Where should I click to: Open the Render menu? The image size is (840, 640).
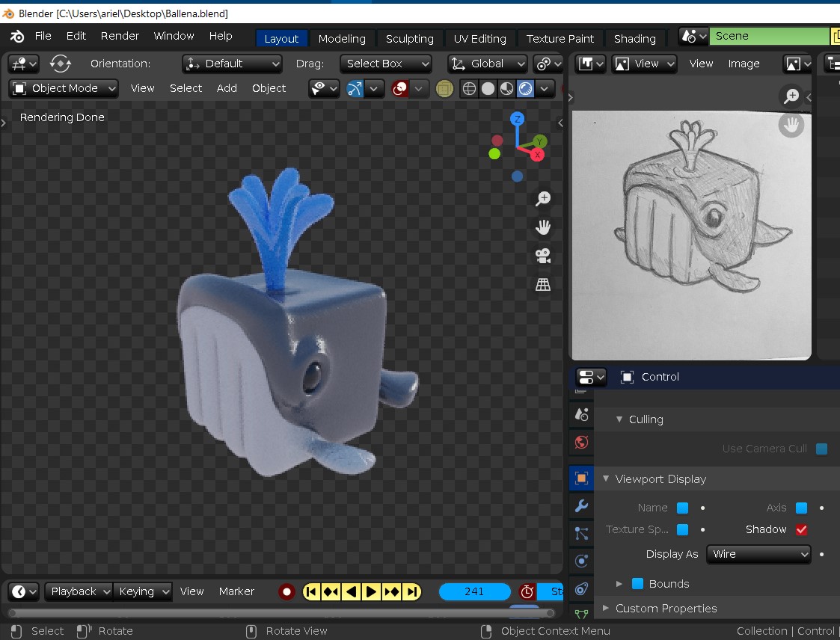pyautogui.click(x=120, y=36)
